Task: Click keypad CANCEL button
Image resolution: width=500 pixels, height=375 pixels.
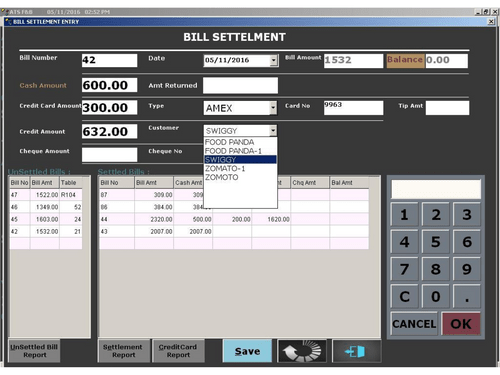Action: (x=414, y=324)
